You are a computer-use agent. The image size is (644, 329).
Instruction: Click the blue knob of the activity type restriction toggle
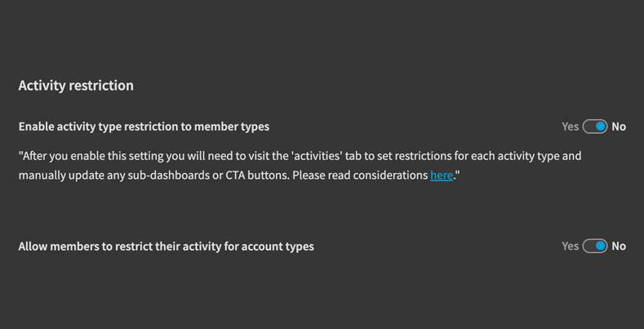point(601,127)
